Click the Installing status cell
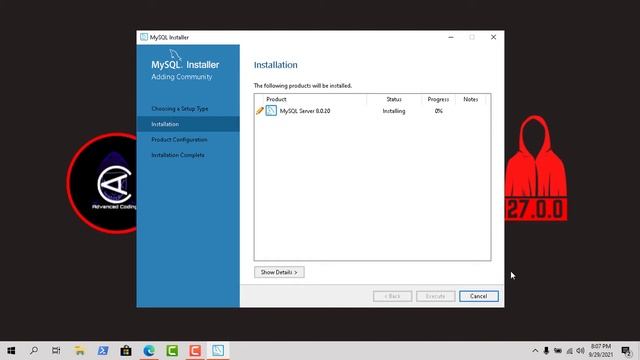The image size is (640, 360). click(394, 111)
